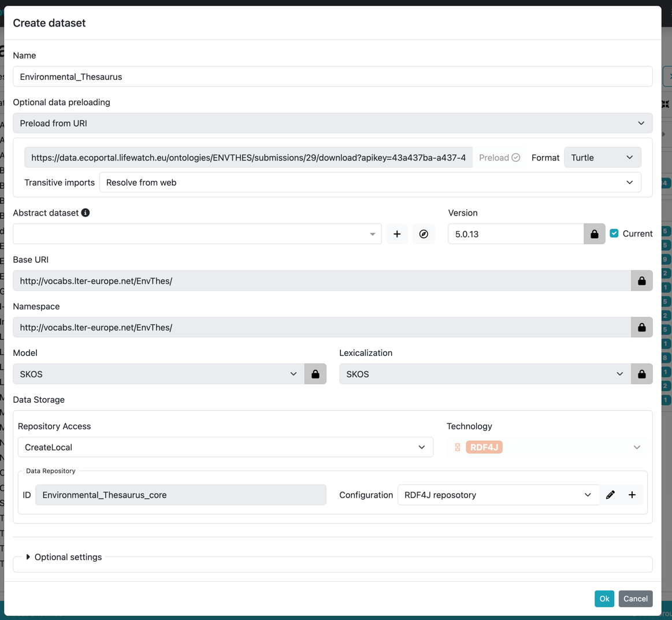Image resolution: width=672 pixels, height=620 pixels.
Task: Add a new abstract dataset with the plus icon
Action: tap(397, 233)
